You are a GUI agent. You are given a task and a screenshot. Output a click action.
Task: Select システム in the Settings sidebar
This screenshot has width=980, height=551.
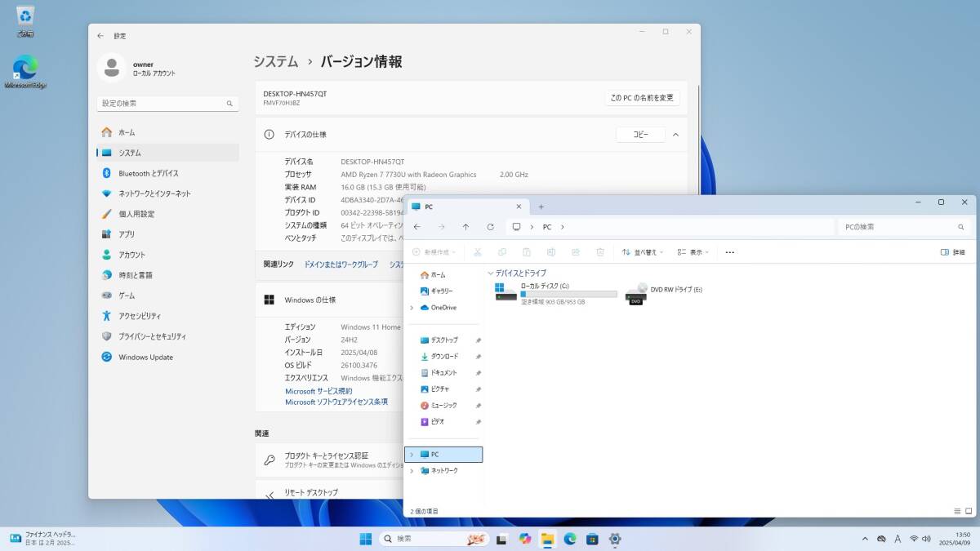(x=131, y=152)
